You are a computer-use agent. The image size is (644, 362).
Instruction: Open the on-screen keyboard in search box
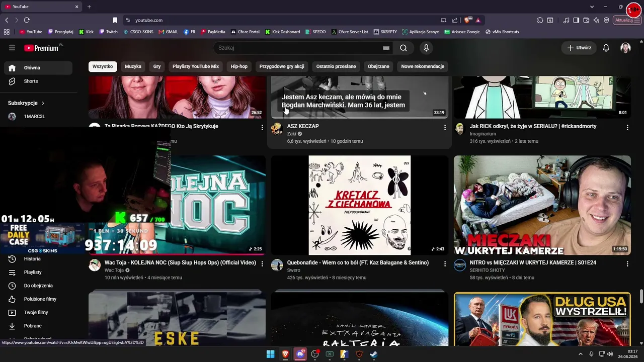386,48
